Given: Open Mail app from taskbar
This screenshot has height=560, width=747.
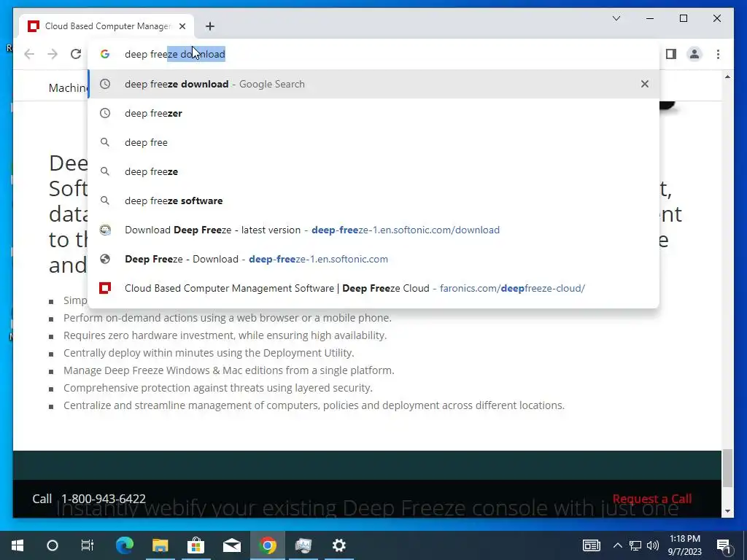Looking at the screenshot, I should [232, 545].
